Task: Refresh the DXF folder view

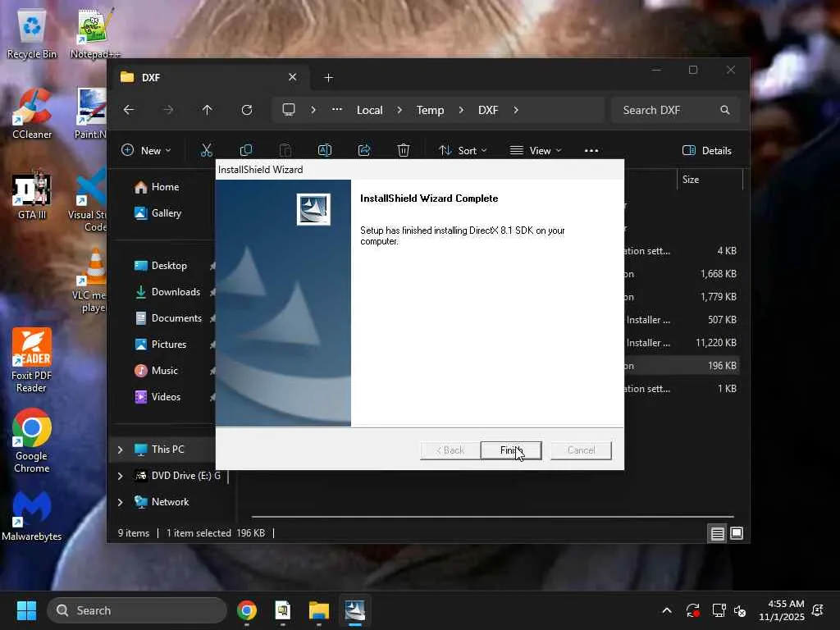Action: coord(247,110)
